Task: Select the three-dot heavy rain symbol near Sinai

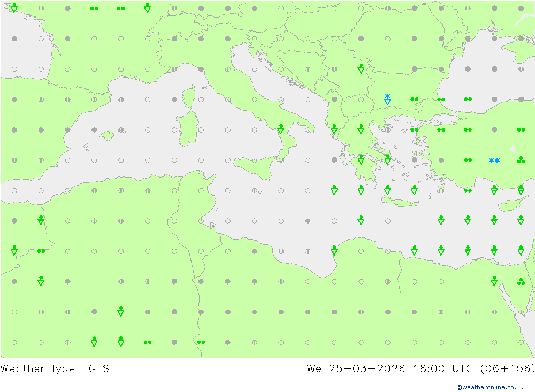Action: click(521, 281)
